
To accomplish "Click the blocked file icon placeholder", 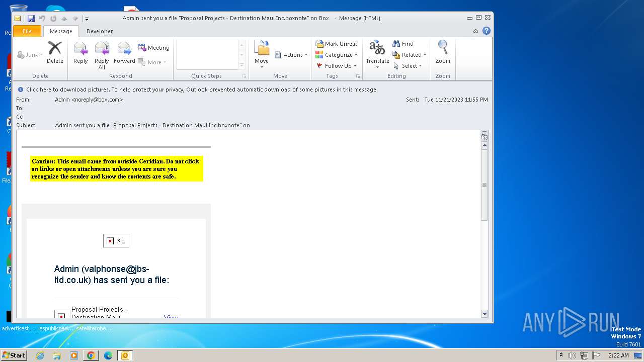I will point(61,314).
